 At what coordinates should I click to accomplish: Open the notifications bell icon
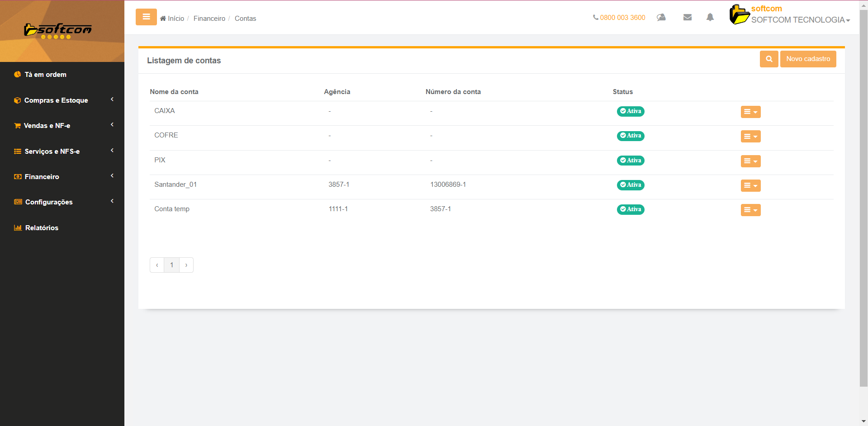point(710,18)
